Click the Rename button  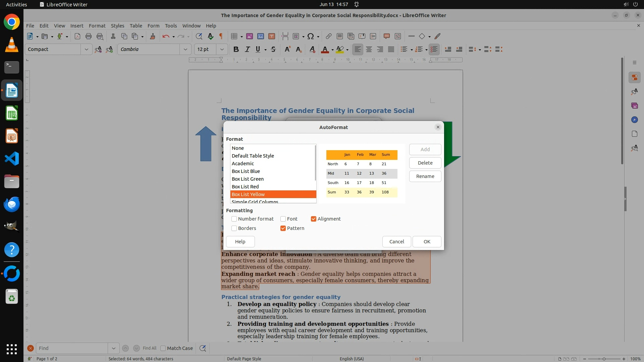pyautogui.click(x=425, y=176)
